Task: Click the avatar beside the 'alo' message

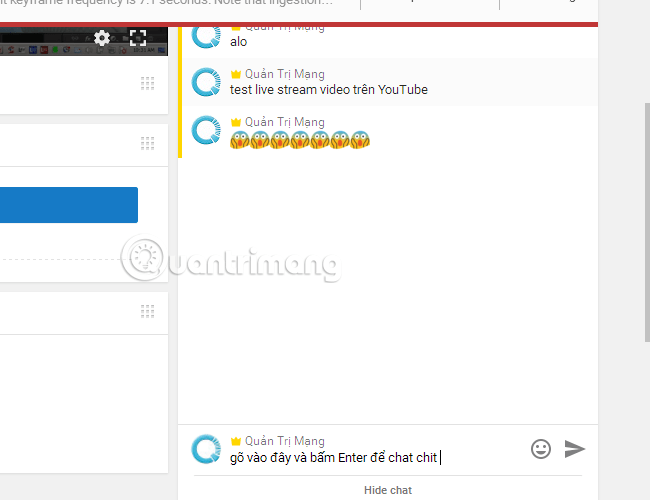Action: [206, 36]
